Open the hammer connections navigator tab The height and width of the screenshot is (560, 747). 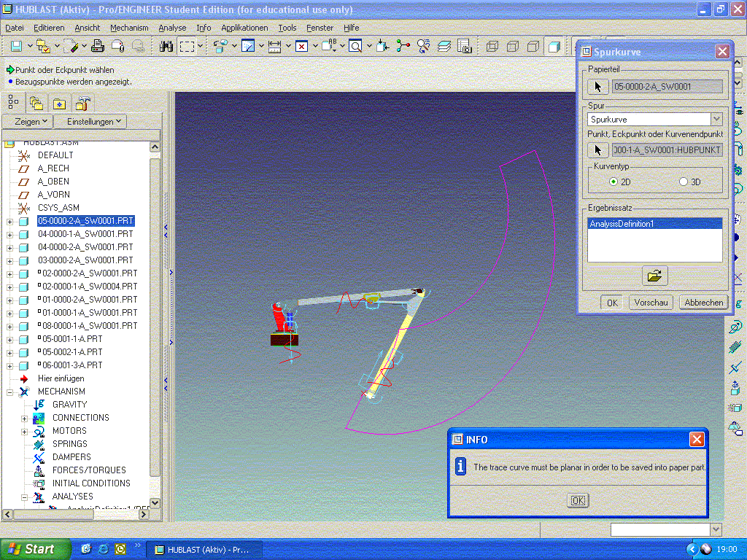(x=83, y=103)
